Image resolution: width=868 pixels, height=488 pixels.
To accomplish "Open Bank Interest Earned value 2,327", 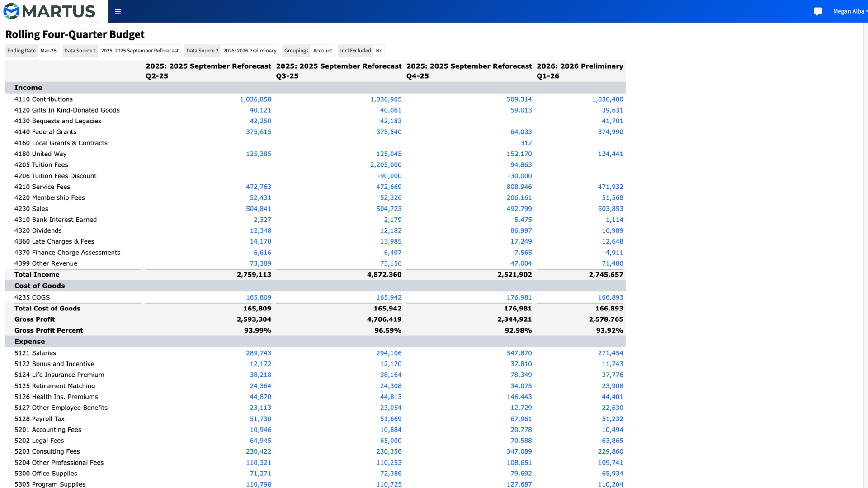I will 262,220.
